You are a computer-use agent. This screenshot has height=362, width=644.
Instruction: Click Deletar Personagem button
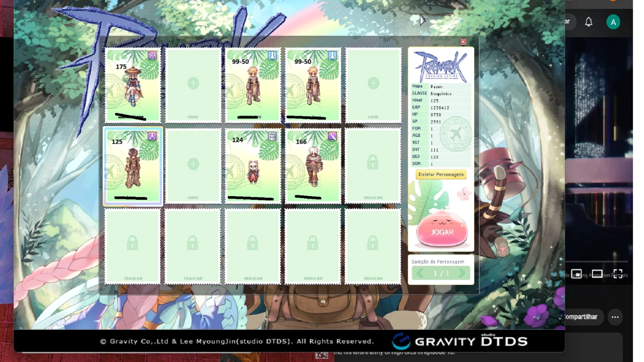pos(441,175)
